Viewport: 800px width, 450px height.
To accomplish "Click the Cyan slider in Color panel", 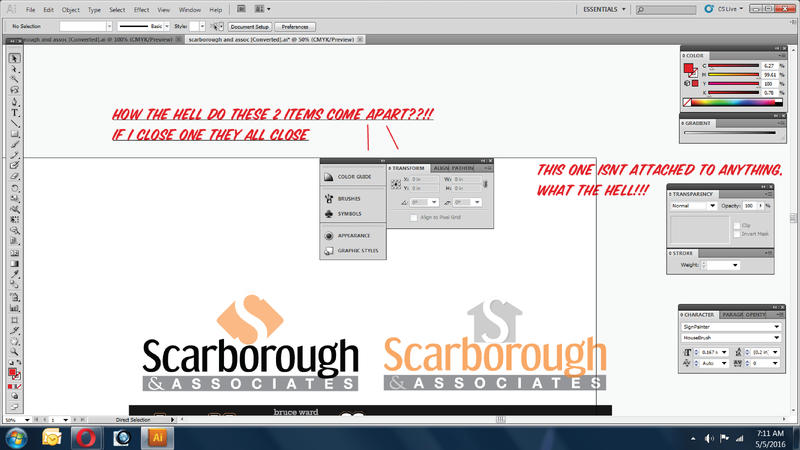I will 734,66.
